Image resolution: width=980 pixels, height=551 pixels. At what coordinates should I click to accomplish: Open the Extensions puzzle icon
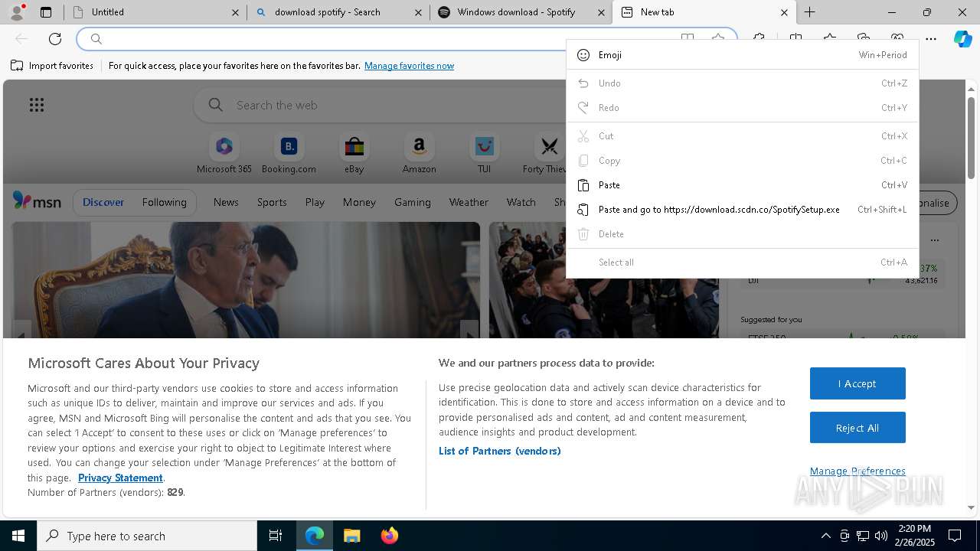coord(759,39)
